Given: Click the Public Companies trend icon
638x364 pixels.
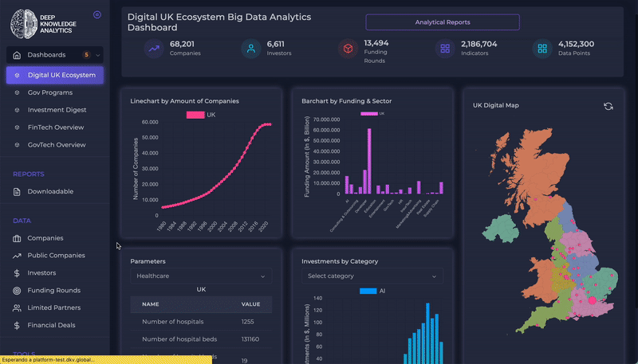Looking at the screenshot, I should tap(17, 256).
